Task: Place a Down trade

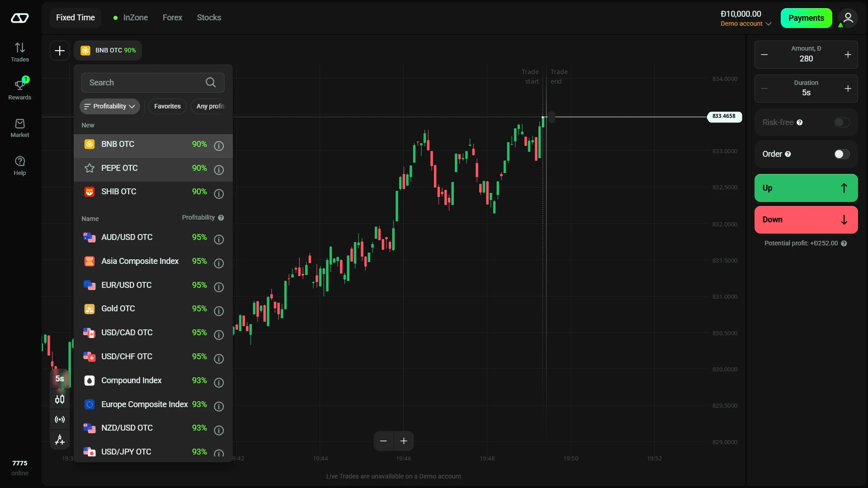Action: pos(806,220)
